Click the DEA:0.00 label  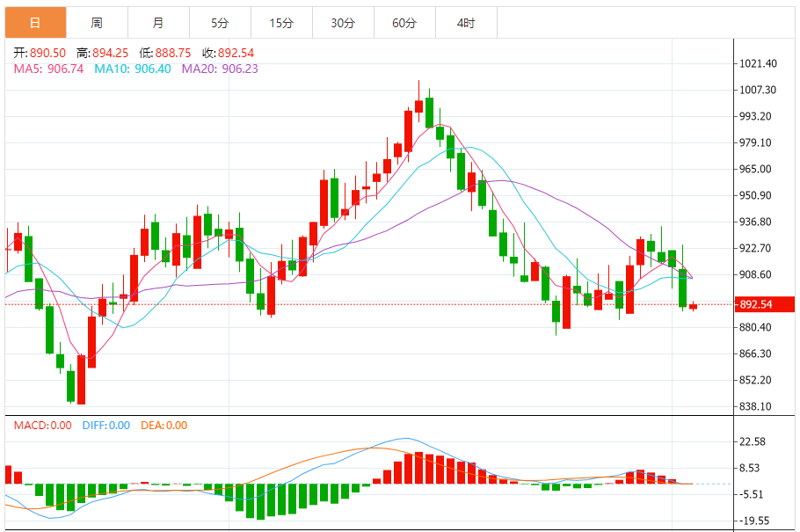click(x=164, y=426)
